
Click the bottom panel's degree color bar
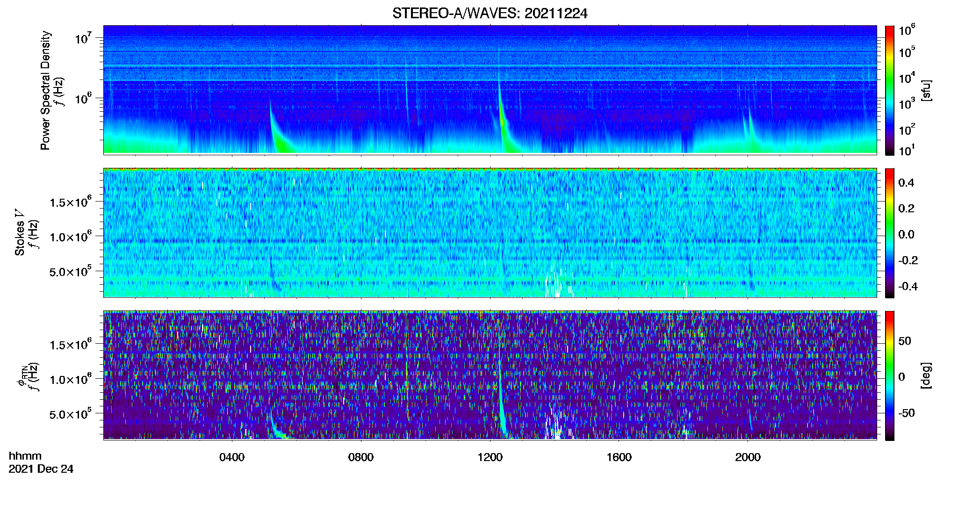[x=889, y=375]
